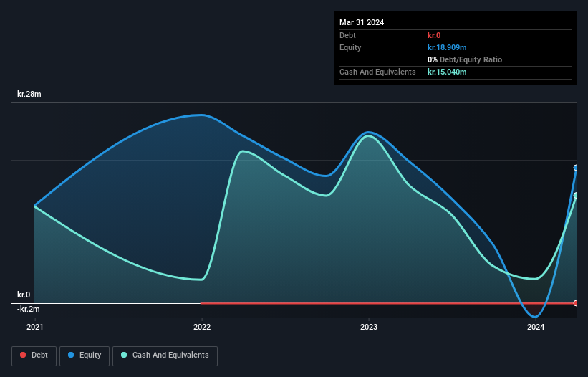Click the 2024 x-axis label
Image resolution: width=588 pixels, height=377 pixels.
pos(536,327)
